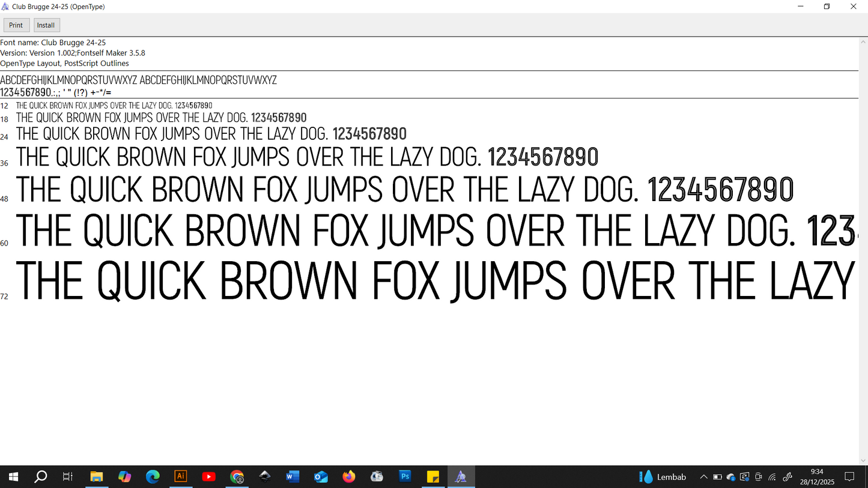The image size is (868, 488).
Task: Open Microsoft Word from the taskbar
Action: 293,477
